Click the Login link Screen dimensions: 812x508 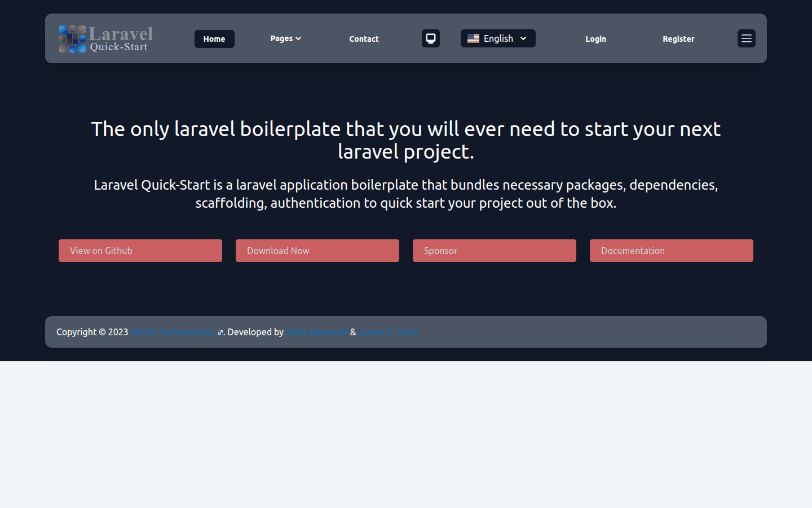595,39
